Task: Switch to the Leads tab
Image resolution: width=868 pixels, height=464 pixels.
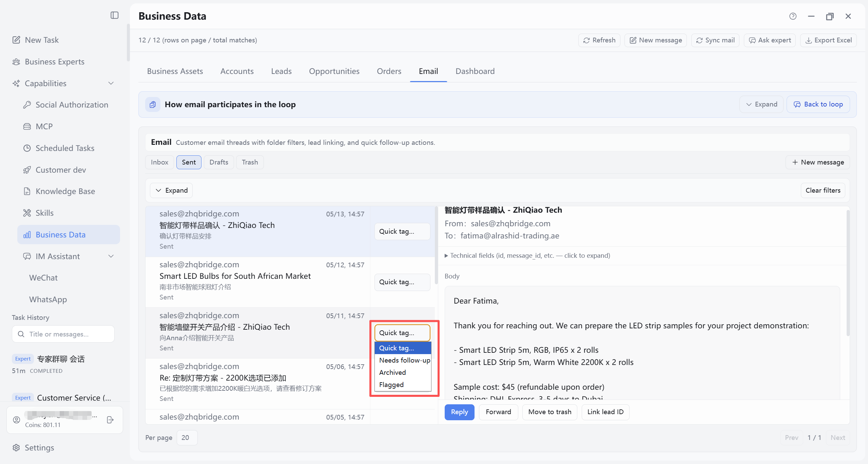Action: point(281,71)
